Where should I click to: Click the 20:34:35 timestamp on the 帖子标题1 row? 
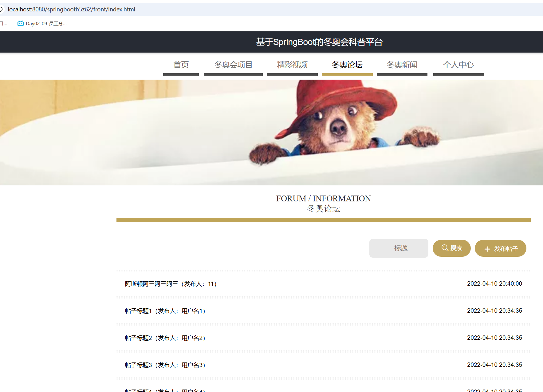coord(494,311)
